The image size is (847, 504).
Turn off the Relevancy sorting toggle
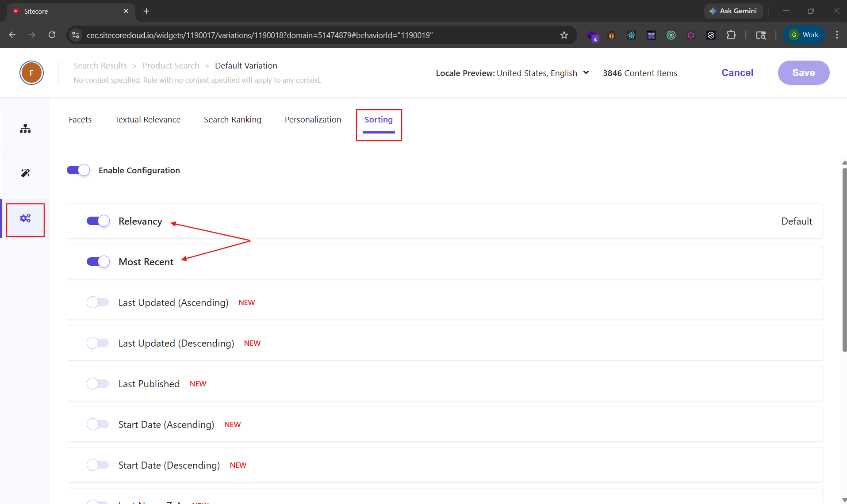[98, 221]
